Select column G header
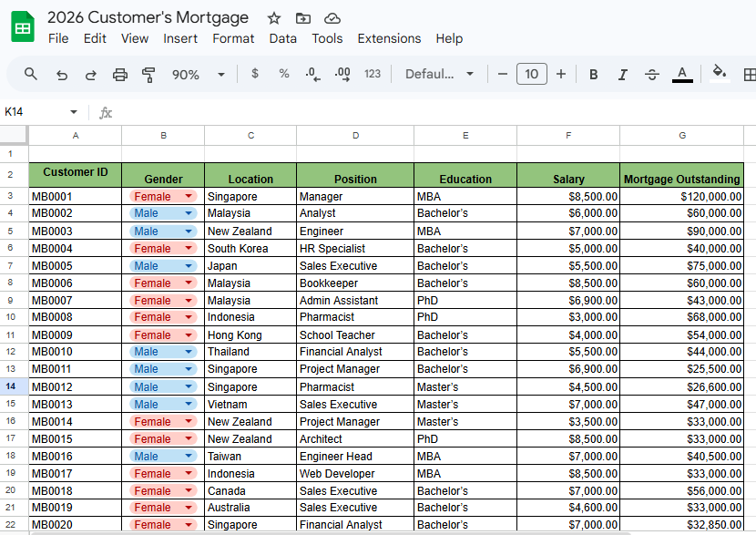Viewport: 756px width, 535px height. 681,136
